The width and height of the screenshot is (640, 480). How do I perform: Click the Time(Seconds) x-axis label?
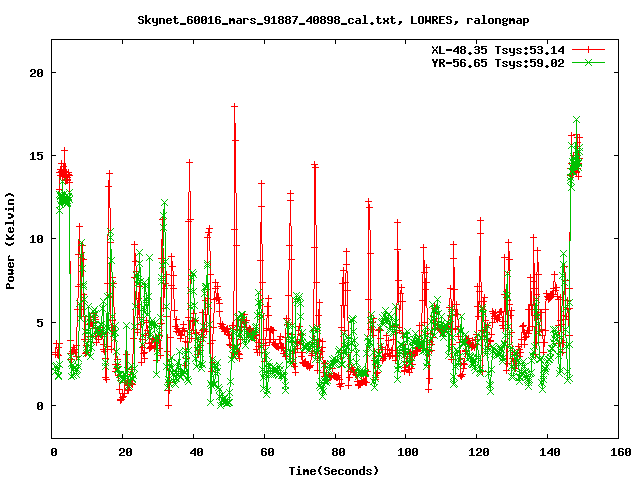tap(333, 471)
